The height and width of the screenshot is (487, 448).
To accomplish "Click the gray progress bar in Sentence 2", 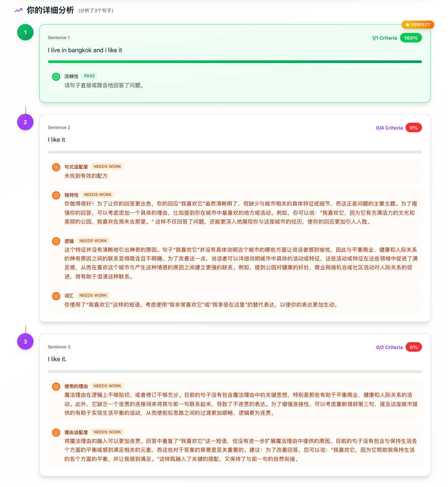I will tap(235, 152).
